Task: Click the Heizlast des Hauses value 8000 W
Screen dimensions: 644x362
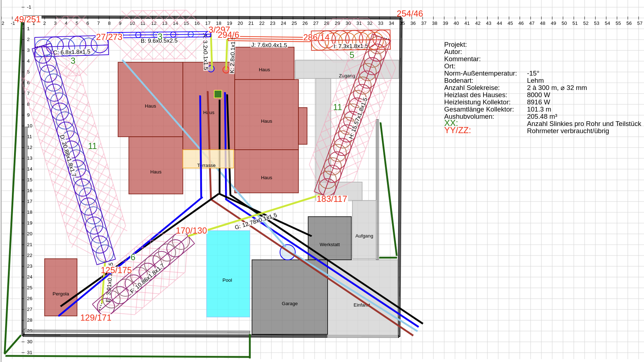Action: click(538, 95)
